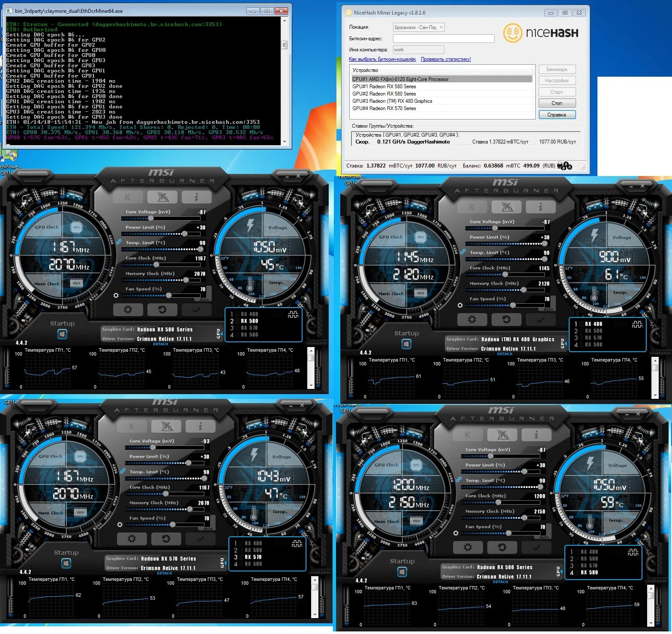Open profile monitor icon in RX 570 window GPU list

pyautogui.click(x=297, y=544)
